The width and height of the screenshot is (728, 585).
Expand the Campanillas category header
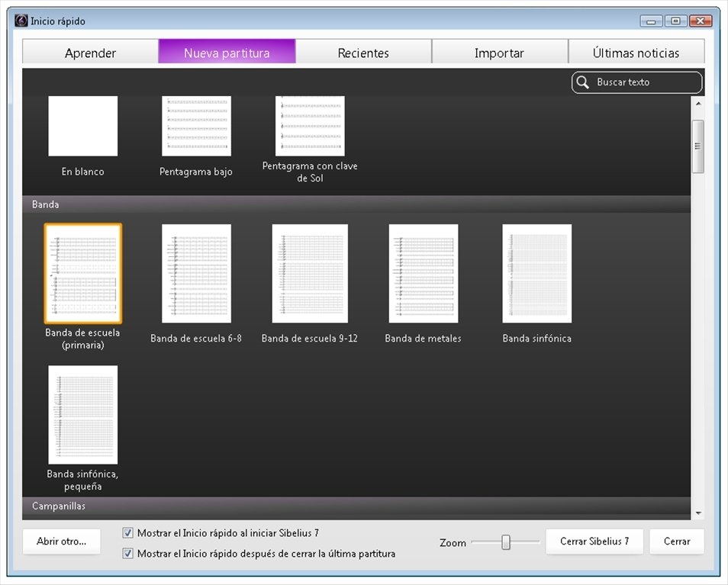point(356,506)
